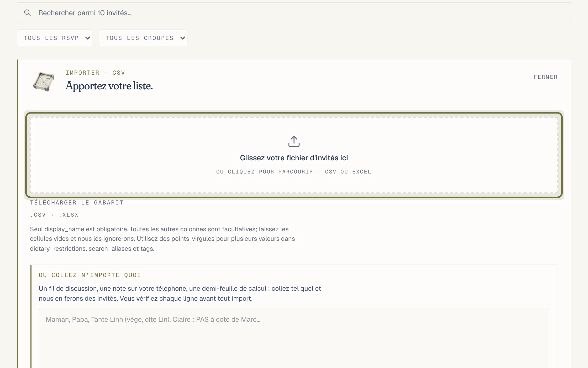Click the Ou collez n'importe quoi heading
This screenshot has width=588, height=368.
pyautogui.click(x=90, y=275)
